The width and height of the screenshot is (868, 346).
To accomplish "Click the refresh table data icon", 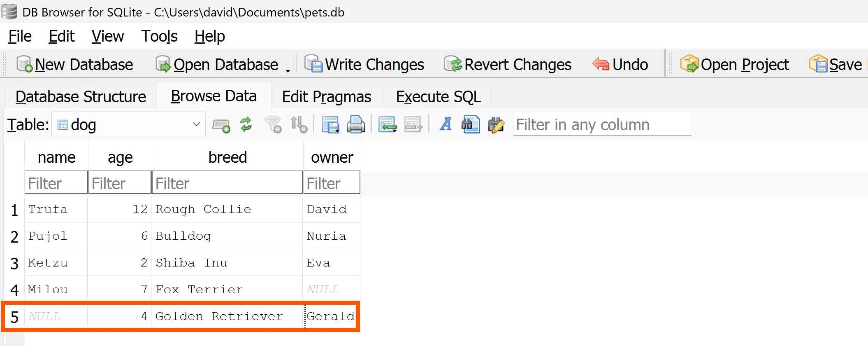I will point(246,124).
